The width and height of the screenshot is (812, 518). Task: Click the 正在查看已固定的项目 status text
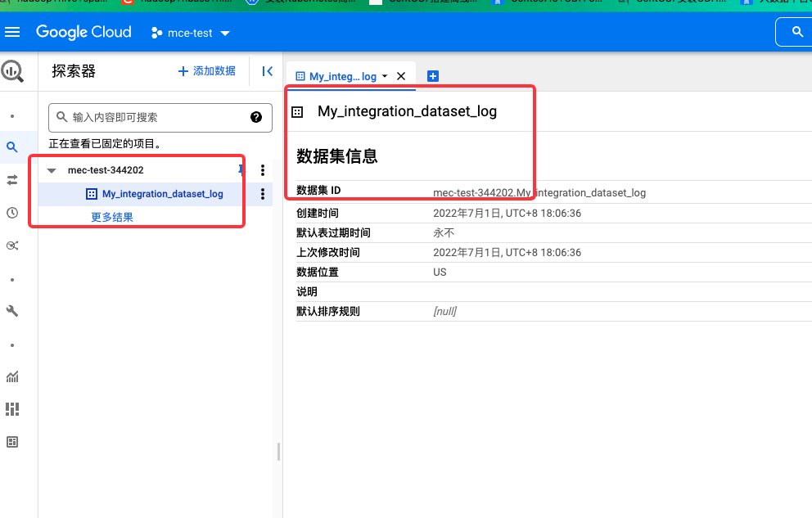point(106,144)
